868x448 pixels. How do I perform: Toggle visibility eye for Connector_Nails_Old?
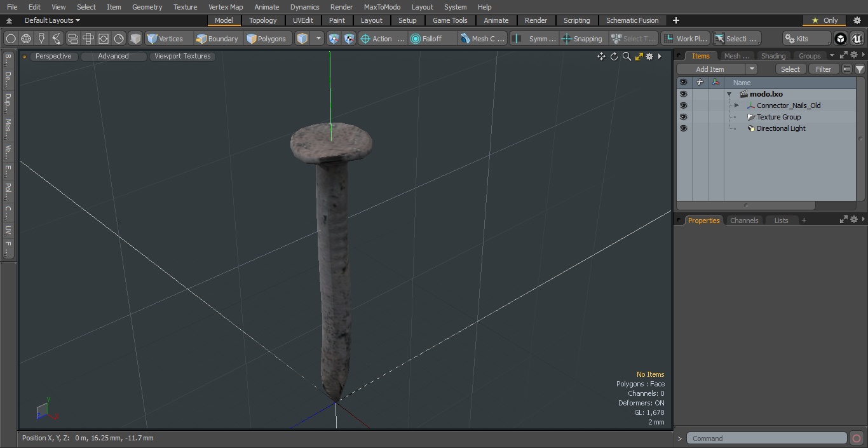click(x=683, y=105)
